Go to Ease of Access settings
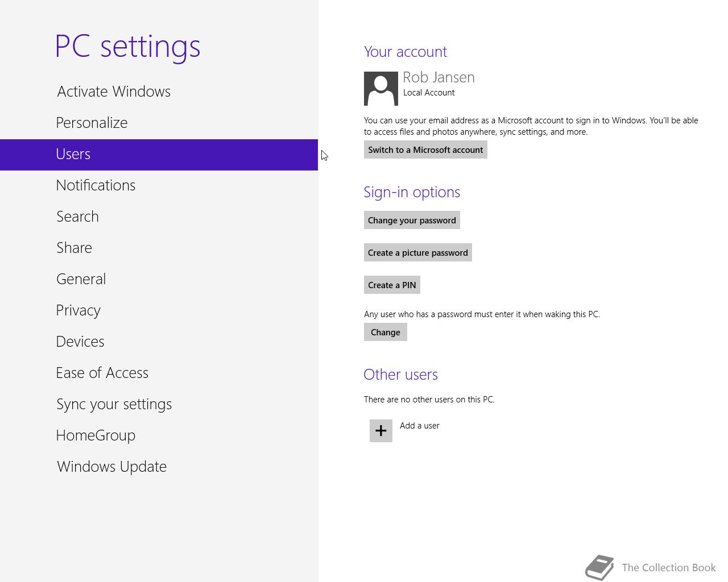 (x=159, y=373)
